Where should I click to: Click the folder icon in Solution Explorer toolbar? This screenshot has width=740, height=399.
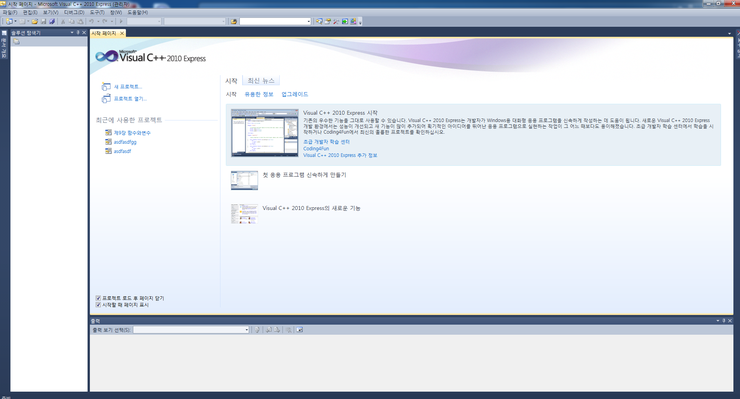(x=16, y=42)
